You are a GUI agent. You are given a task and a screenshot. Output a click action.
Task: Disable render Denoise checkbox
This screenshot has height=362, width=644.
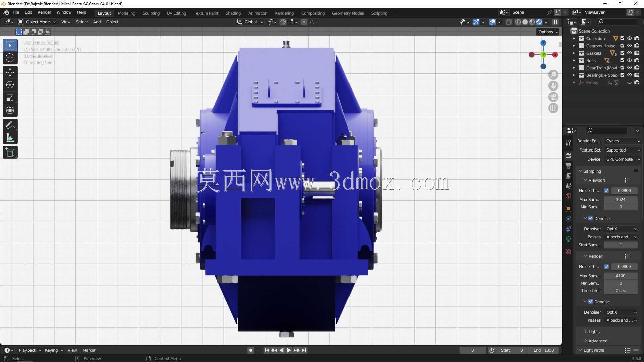point(591,301)
